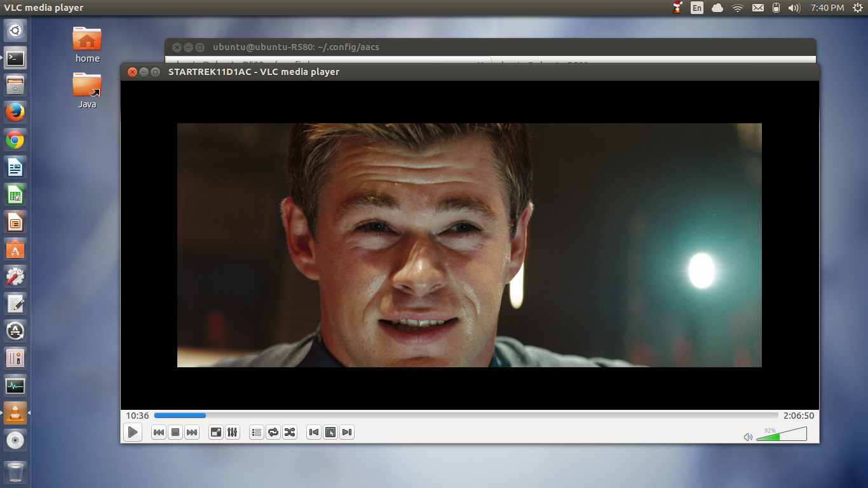The width and height of the screenshot is (868, 488).
Task: Seek within the VLC progress bar
Action: (x=466, y=416)
